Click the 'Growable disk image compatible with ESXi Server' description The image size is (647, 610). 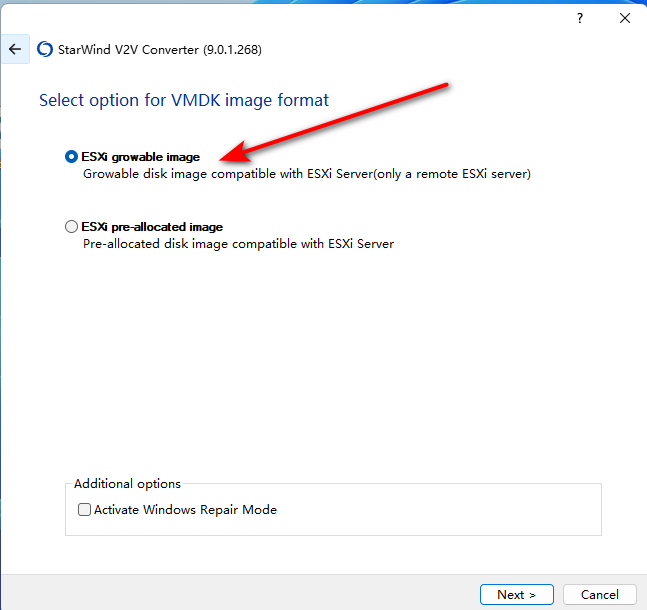click(307, 174)
